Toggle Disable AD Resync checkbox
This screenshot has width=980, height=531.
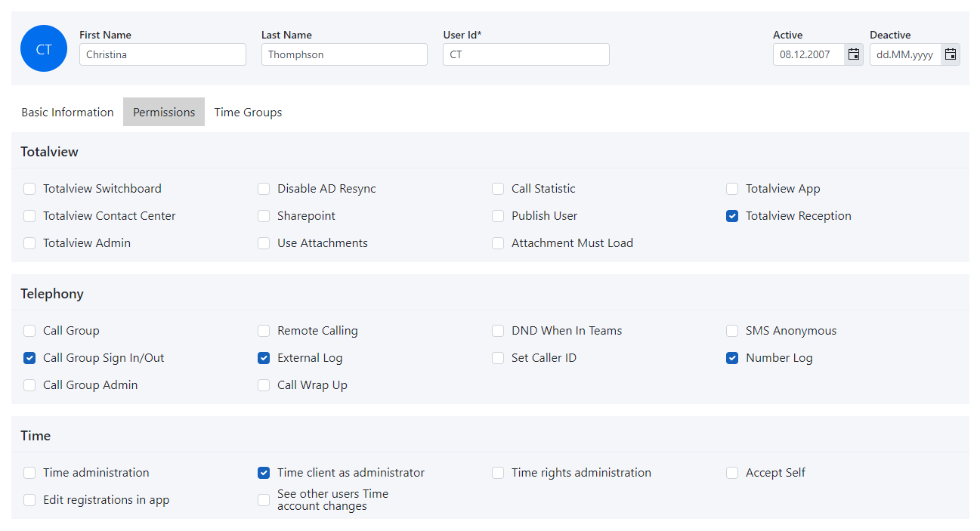[x=264, y=189]
